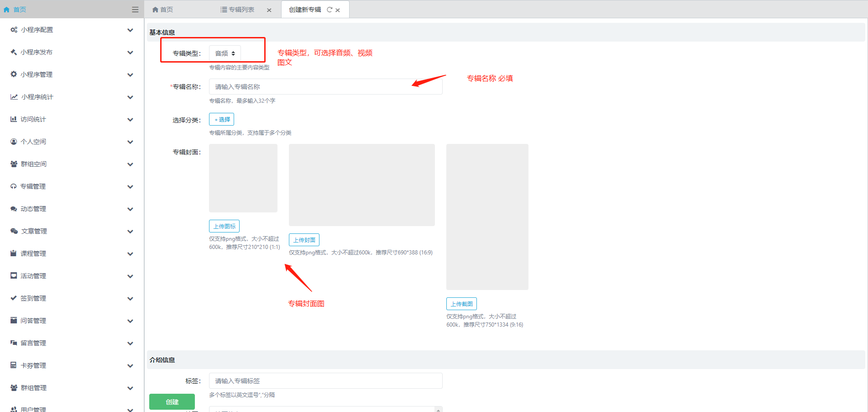Click the refresh icon on 创建新专辑 tab
Image resolution: width=868 pixels, height=412 pixels.
[x=329, y=10]
